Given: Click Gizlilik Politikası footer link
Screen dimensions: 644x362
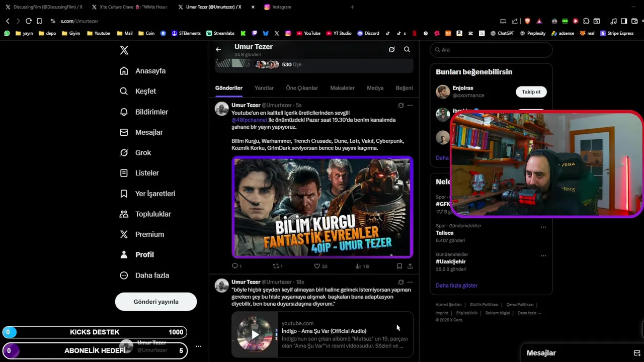Looking at the screenshot, I should pyautogui.click(x=484, y=305).
